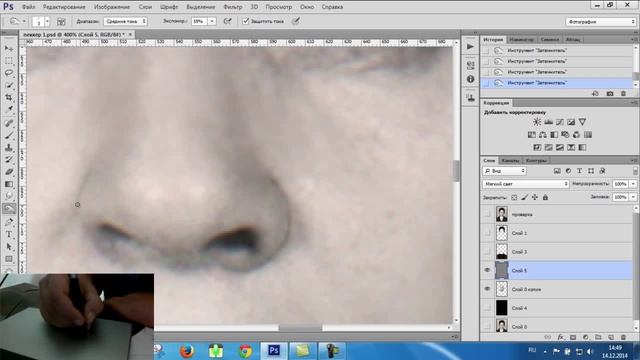Hide the Слой 5 layer
This screenshot has width=640, height=360.
coord(487,270)
